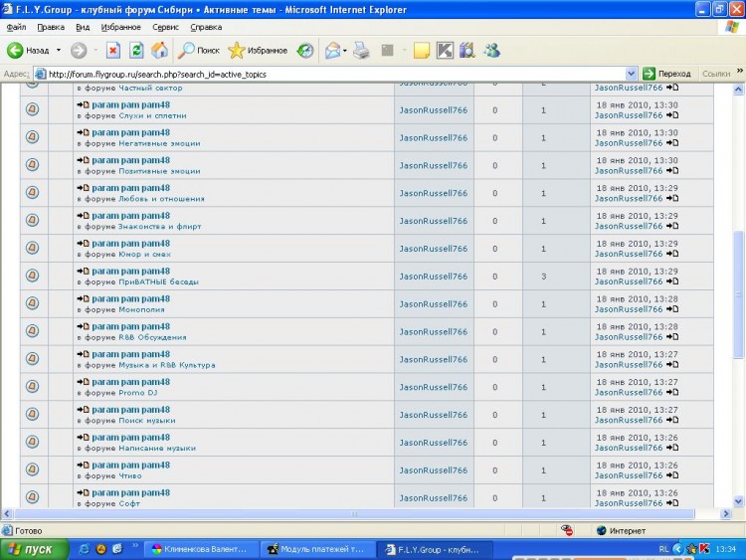Screen dimensions: 746x560
Task: Open the Избранное favorites star button
Action: tap(258, 50)
